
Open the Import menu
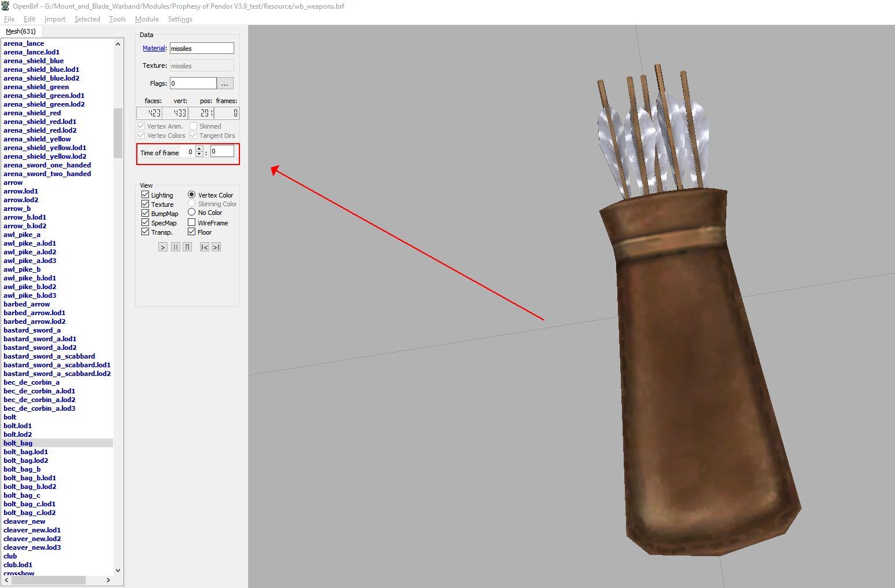55,19
